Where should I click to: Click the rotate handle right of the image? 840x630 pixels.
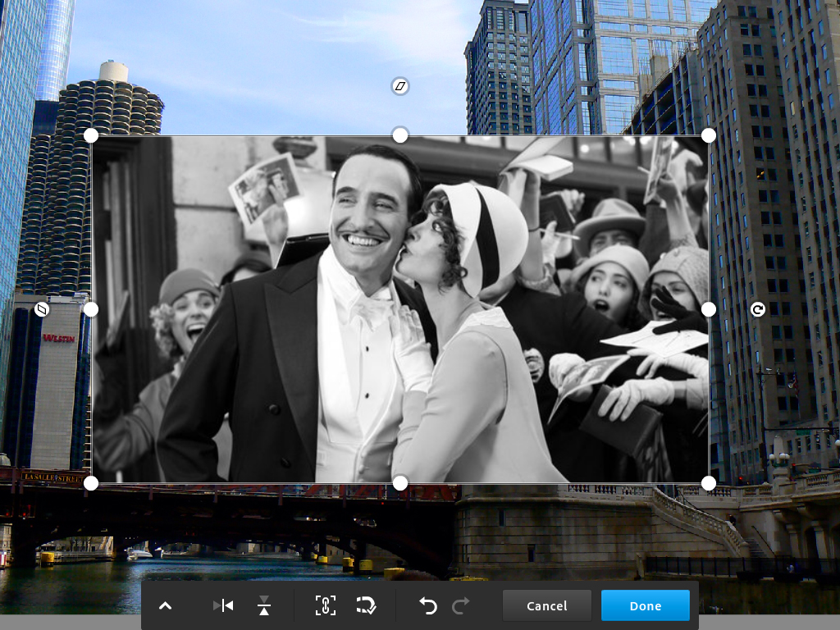click(x=757, y=309)
